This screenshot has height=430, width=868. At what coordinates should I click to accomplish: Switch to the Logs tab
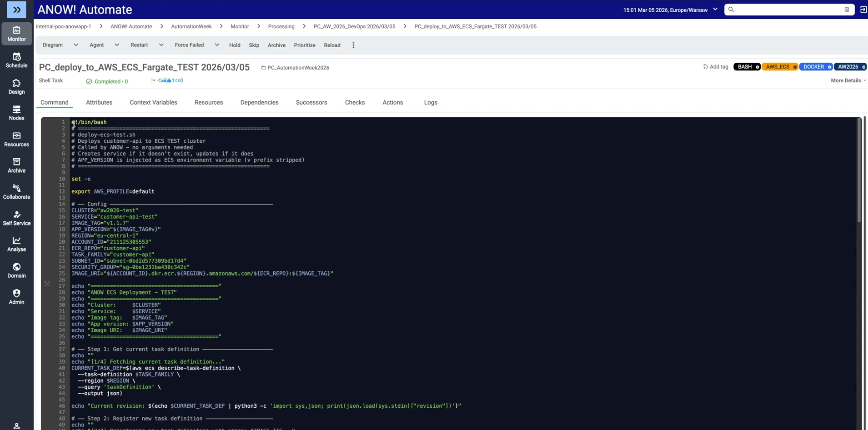pos(430,103)
